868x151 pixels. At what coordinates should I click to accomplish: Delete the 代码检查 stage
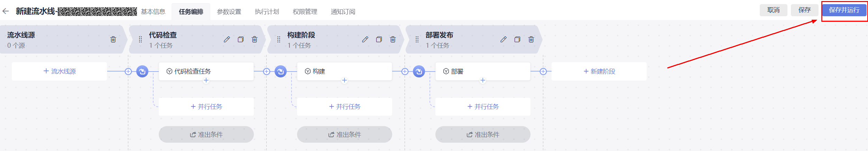tap(255, 39)
